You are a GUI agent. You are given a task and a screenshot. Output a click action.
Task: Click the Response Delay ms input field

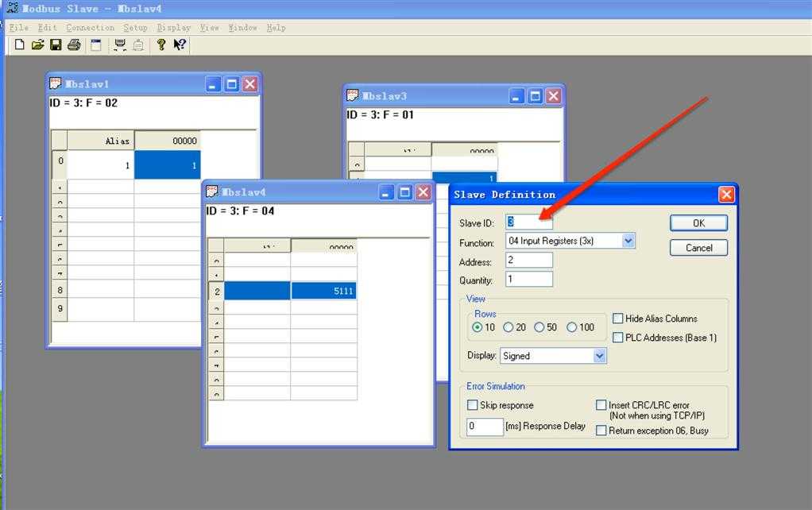click(x=485, y=426)
